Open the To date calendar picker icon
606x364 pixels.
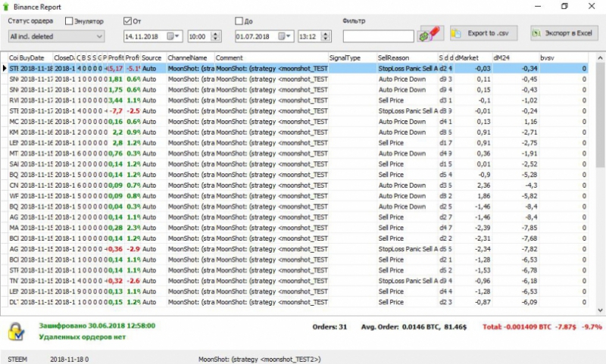[x=281, y=36]
